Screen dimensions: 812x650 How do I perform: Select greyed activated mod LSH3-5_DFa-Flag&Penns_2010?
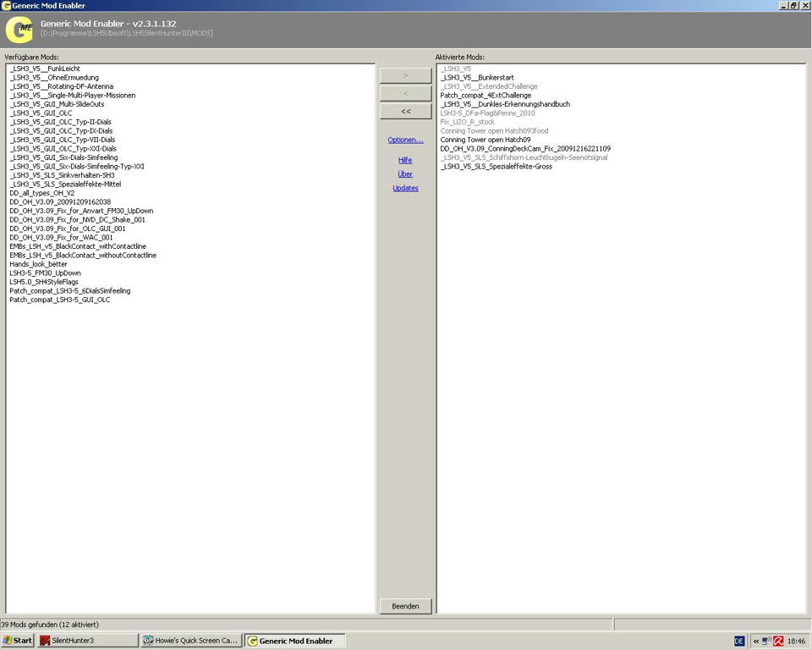tap(487, 113)
